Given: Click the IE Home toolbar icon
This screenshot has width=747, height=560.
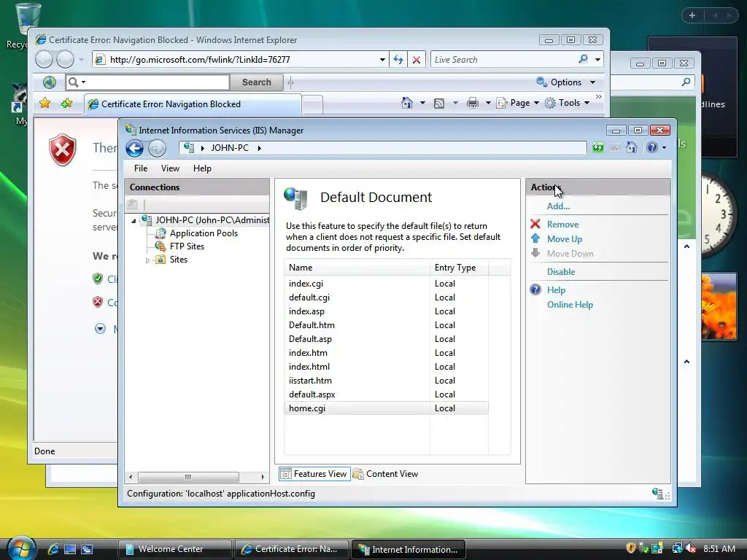Looking at the screenshot, I should click(407, 103).
